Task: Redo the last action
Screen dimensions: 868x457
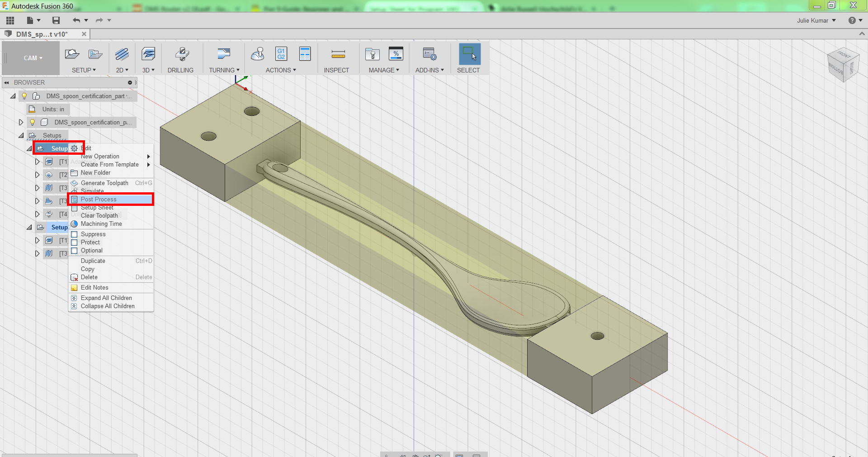Action: [99, 20]
